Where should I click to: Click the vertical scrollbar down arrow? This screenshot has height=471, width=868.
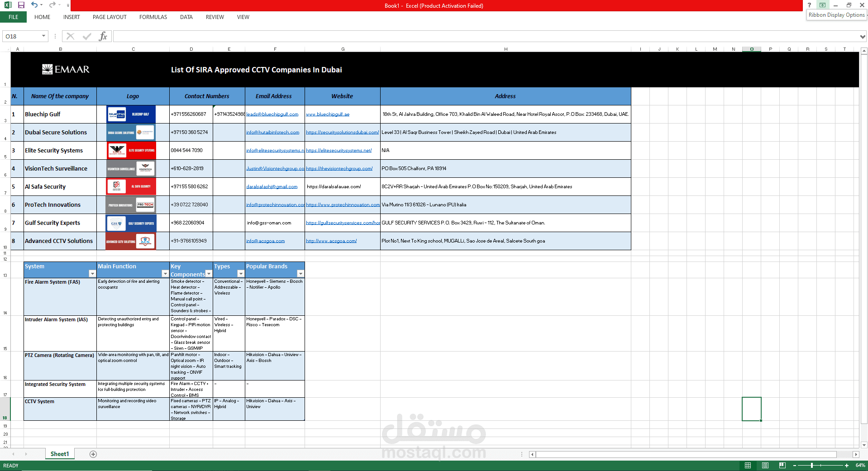click(864, 445)
